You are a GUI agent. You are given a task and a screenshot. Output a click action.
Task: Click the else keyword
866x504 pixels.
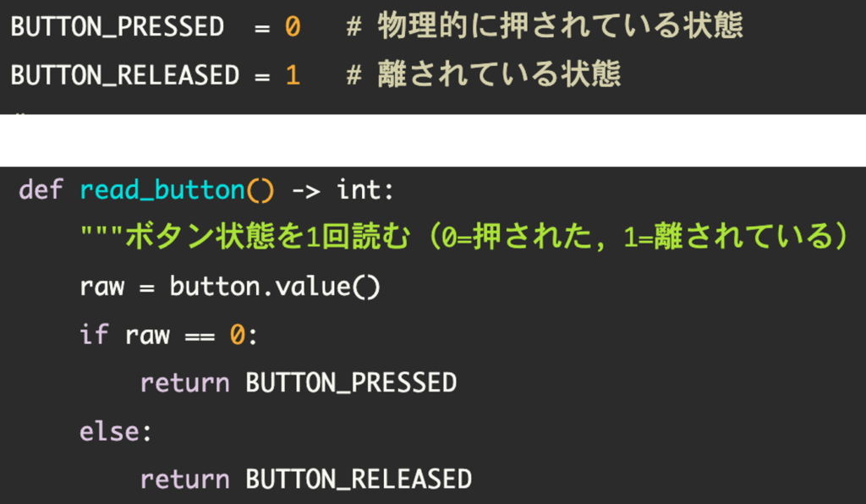tap(110, 431)
